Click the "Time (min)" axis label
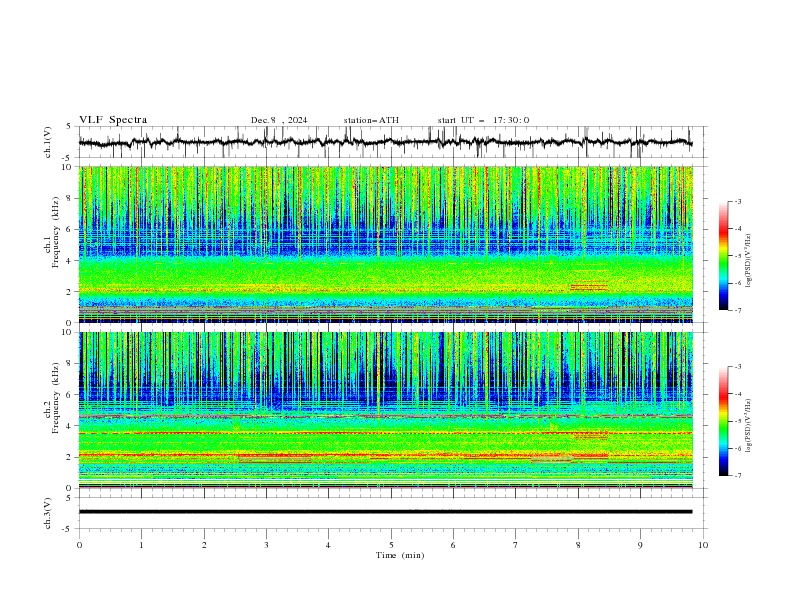792x612 pixels. 400,555
